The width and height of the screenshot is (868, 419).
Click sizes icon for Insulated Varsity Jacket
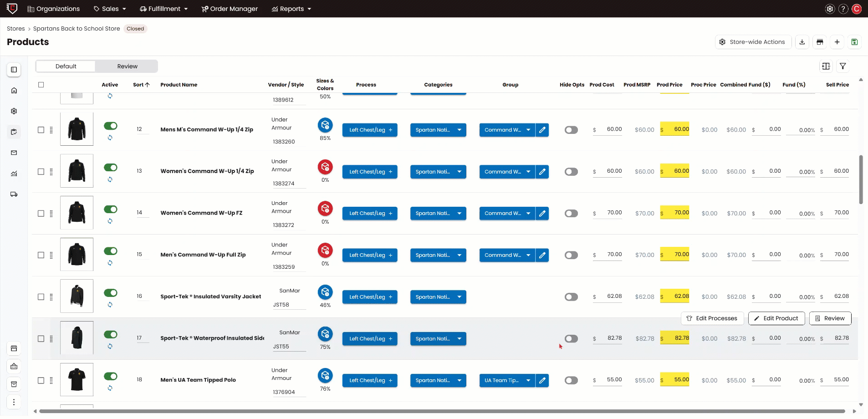click(325, 292)
